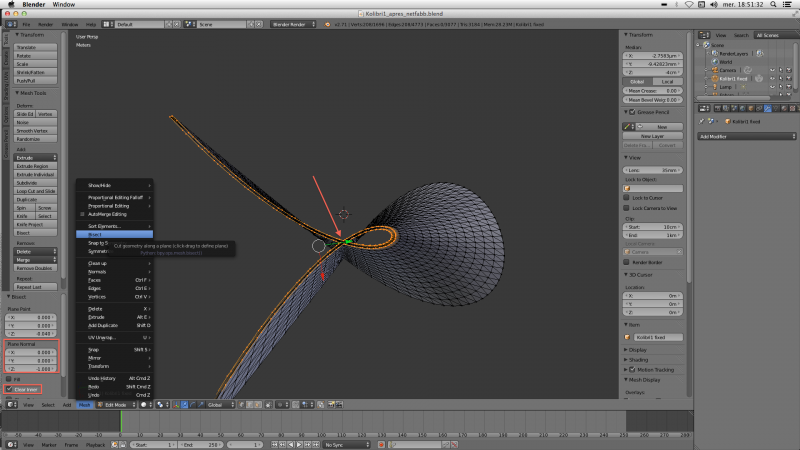Jump to timeline start frame button
This screenshot has width=800, height=450.
coord(274,445)
